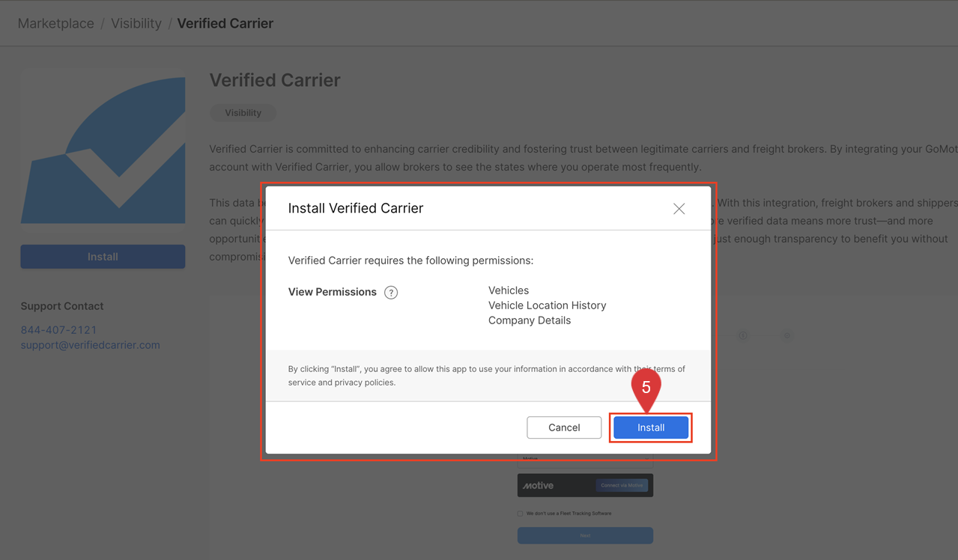Viewport: 958px width, 560px height.
Task: Click the 'Install Verified Carrier' dialog title
Action: 356,208
